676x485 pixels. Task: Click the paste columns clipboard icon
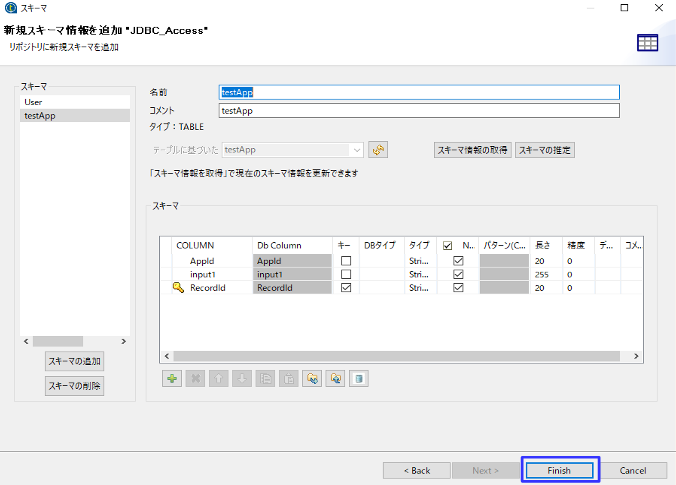288,379
